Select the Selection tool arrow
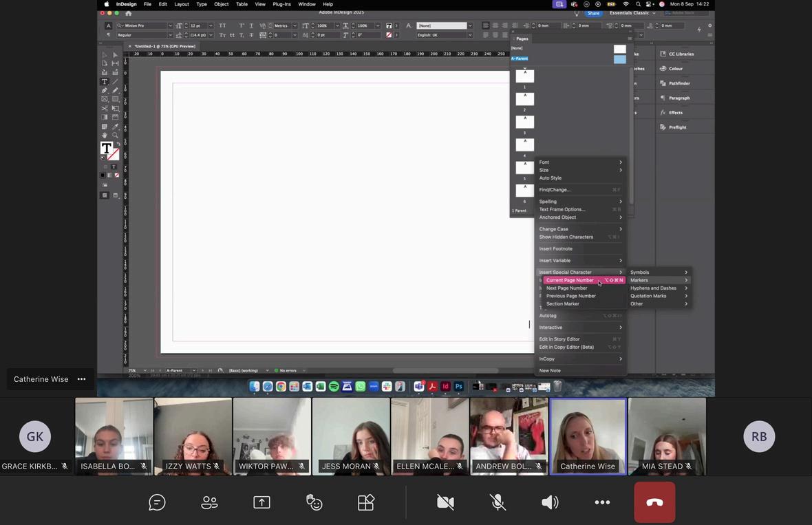This screenshot has width=812, height=525. pos(105,54)
